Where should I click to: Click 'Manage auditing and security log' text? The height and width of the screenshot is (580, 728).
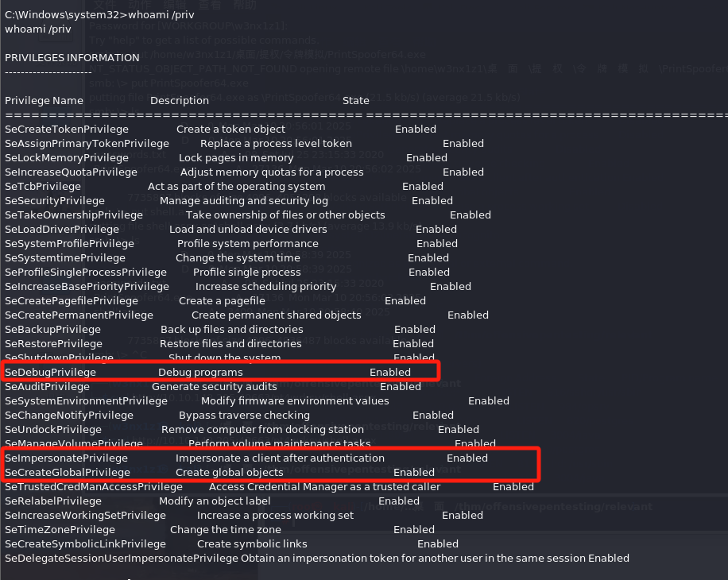click(x=244, y=201)
